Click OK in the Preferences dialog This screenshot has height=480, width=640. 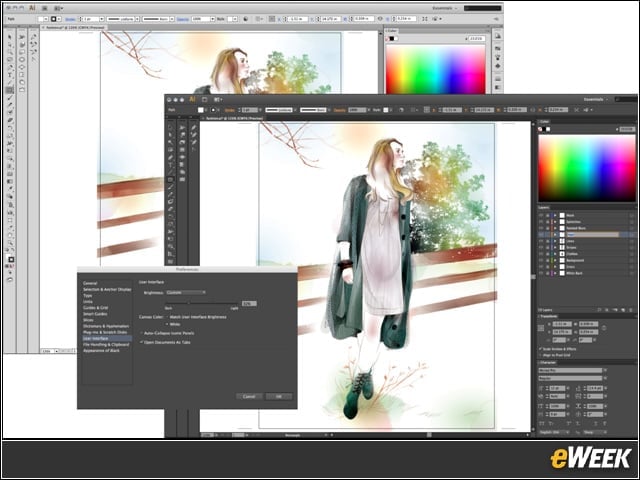point(279,396)
